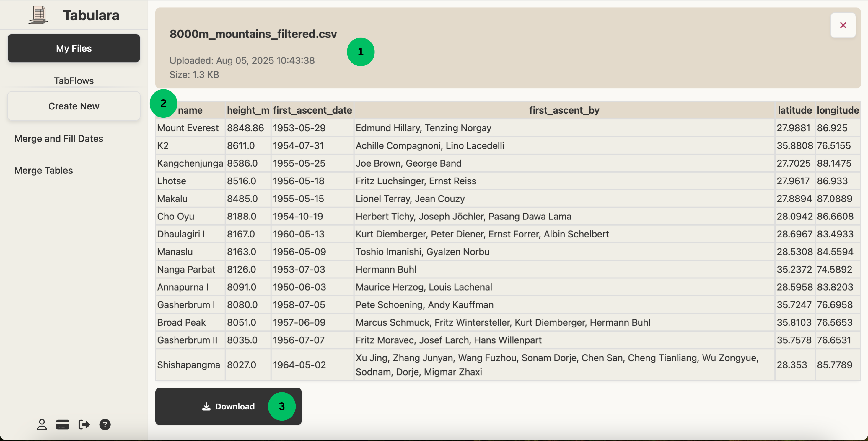Sign out using the logout arrow icon
This screenshot has width=868, height=441.
(x=84, y=424)
